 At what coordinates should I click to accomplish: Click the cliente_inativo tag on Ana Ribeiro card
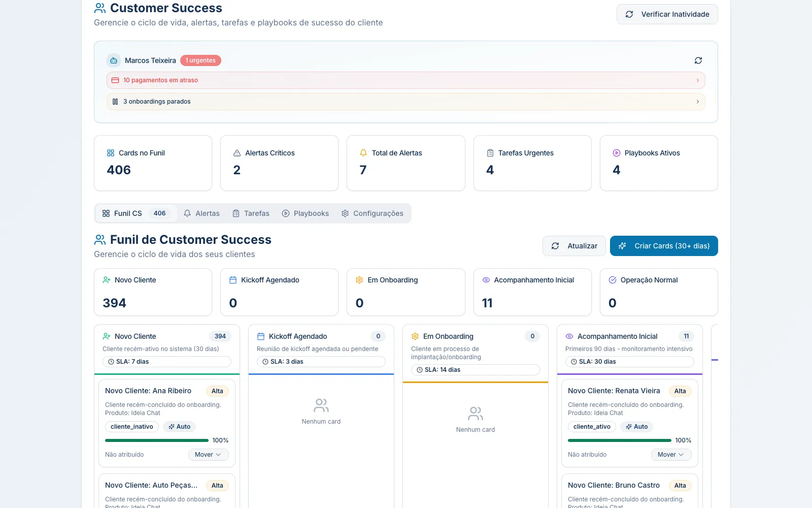click(x=132, y=427)
